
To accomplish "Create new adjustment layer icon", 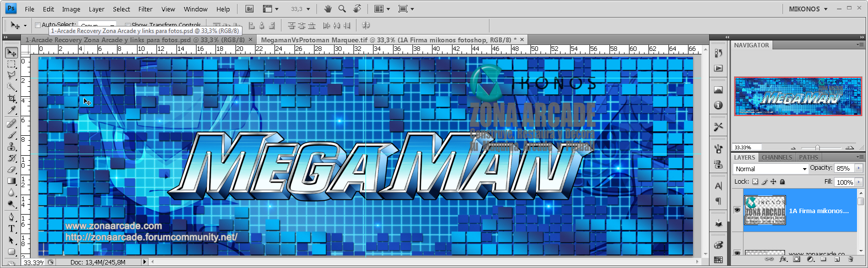I will click(810, 259).
